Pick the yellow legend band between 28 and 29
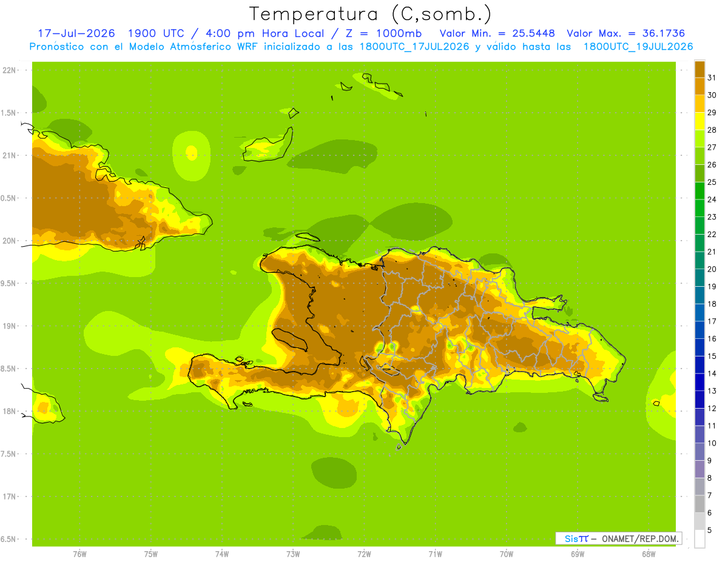 point(699,121)
